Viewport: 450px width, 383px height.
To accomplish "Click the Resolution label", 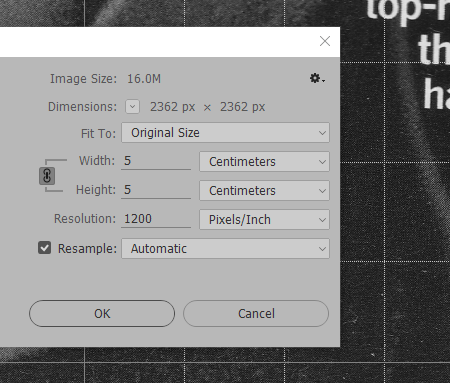I will (85, 219).
